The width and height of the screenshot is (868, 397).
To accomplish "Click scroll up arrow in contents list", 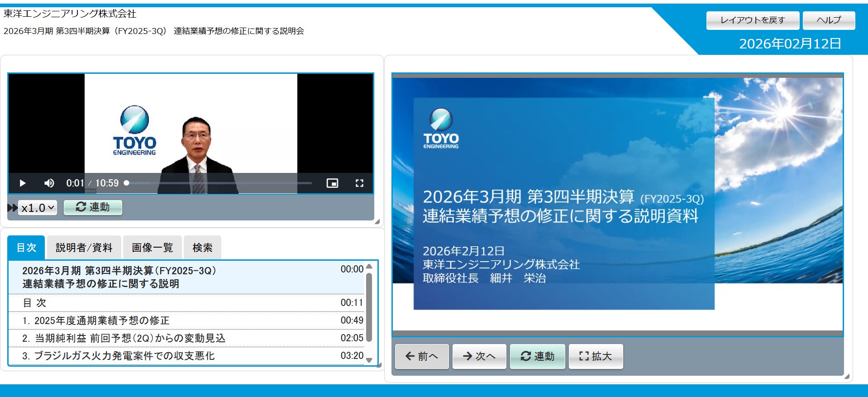I will [x=369, y=266].
